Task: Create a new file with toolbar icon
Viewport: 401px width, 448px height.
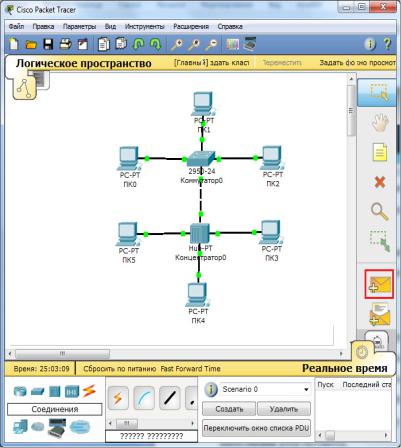Action: point(14,44)
